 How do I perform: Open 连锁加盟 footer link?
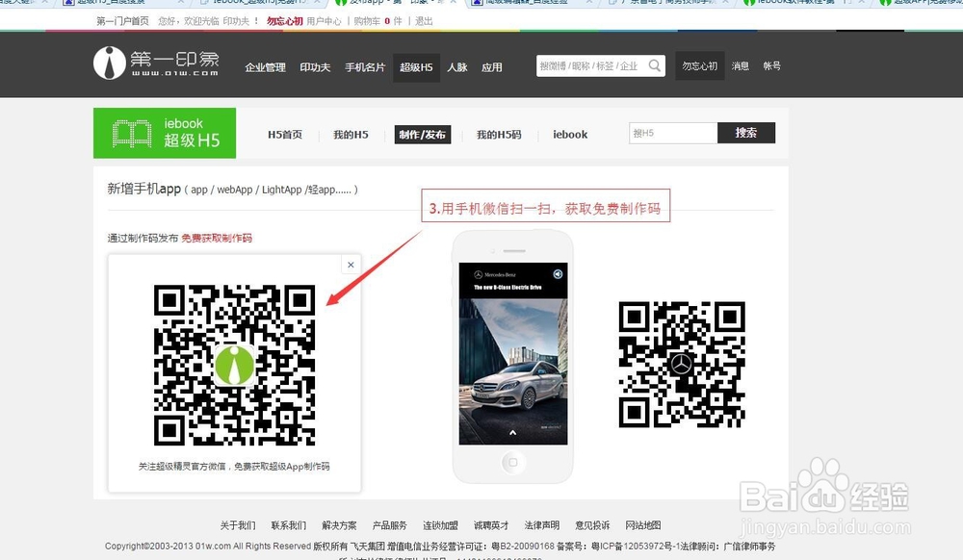[x=440, y=525]
